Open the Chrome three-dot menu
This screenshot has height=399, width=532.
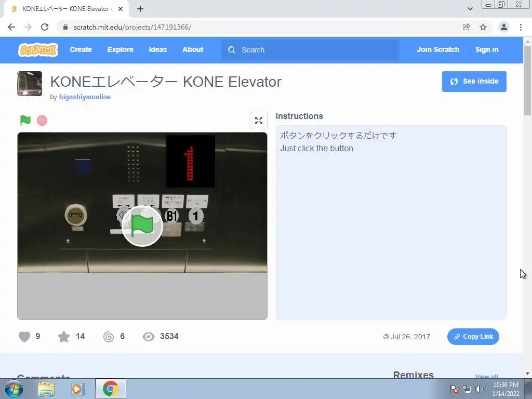pos(521,27)
